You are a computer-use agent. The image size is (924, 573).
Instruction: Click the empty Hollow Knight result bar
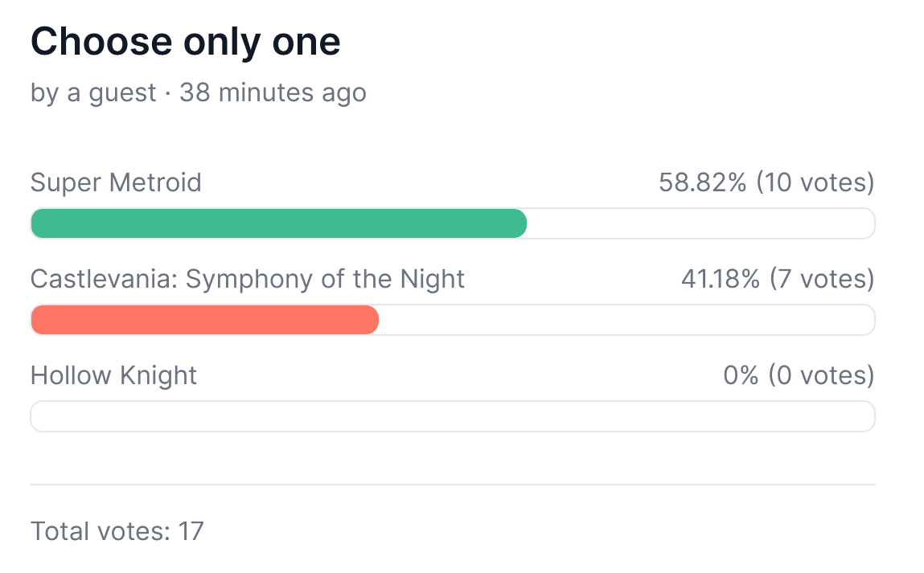coord(452,416)
